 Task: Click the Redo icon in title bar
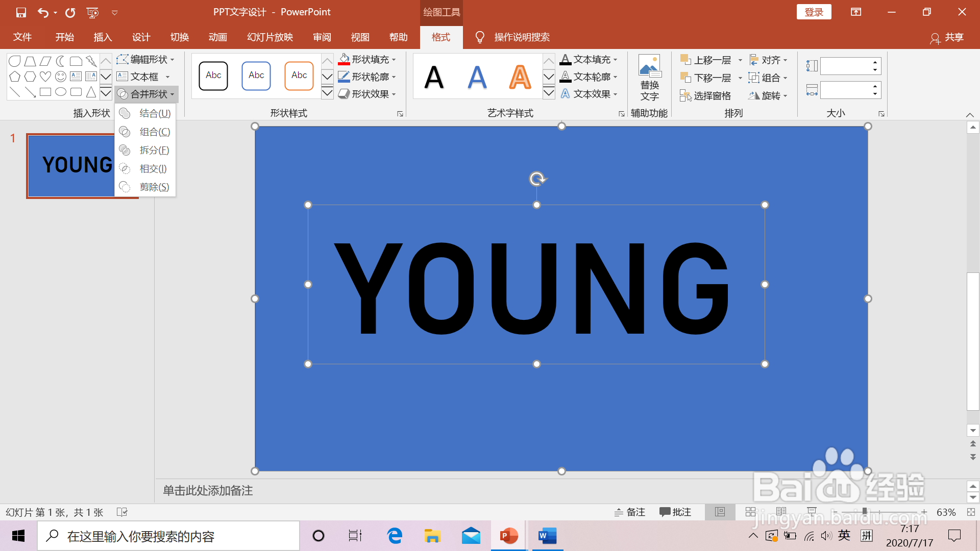70,12
